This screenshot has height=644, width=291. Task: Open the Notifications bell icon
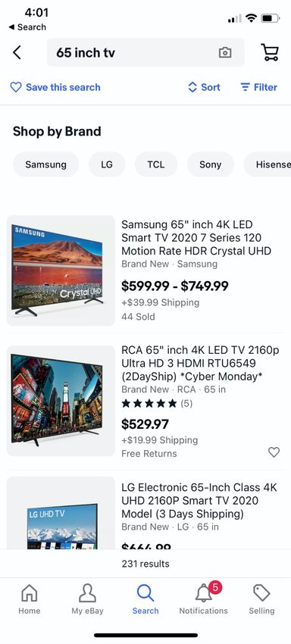[203, 593]
